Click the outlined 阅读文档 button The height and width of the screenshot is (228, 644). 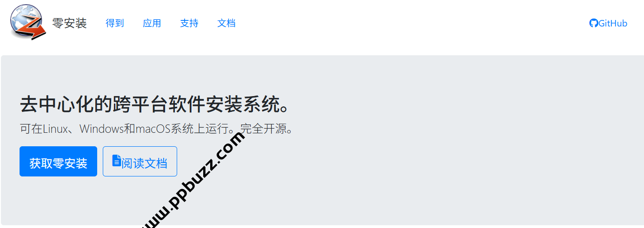coord(140,162)
